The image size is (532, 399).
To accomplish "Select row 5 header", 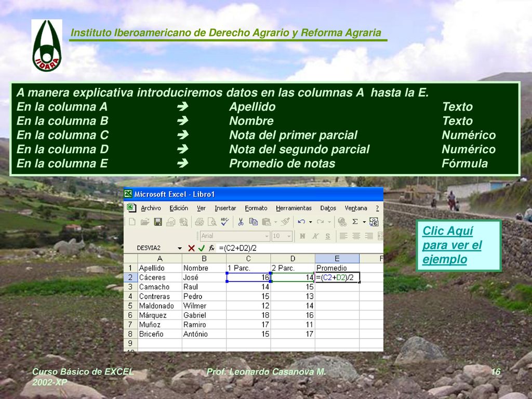I will click(130, 305).
